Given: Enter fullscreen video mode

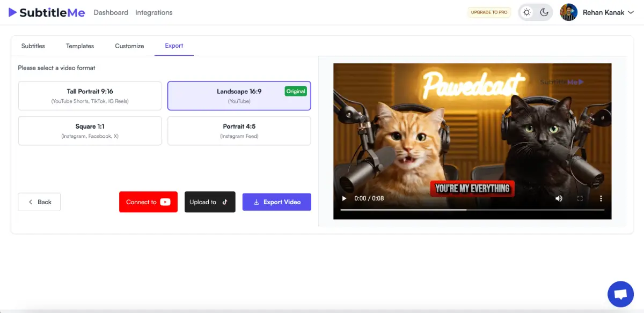Looking at the screenshot, I should click(x=580, y=198).
